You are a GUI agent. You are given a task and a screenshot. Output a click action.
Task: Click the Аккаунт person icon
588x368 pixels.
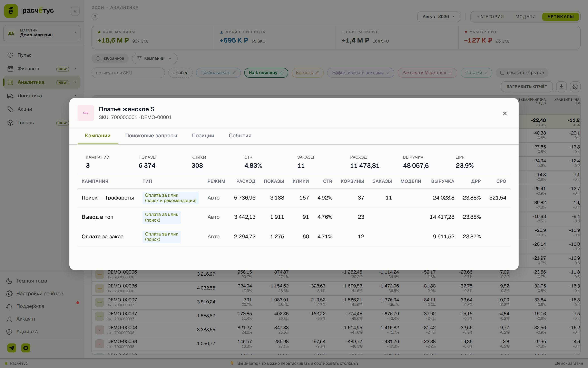click(x=9, y=319)
